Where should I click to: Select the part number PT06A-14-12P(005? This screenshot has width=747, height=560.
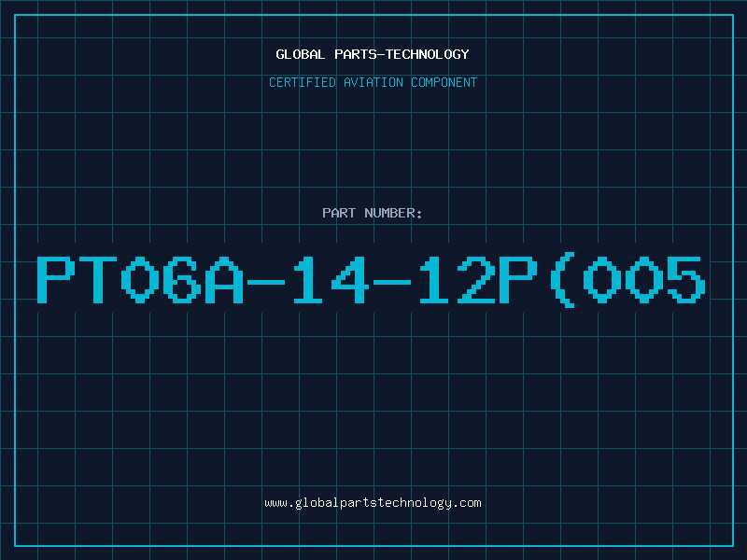[371, 281]
